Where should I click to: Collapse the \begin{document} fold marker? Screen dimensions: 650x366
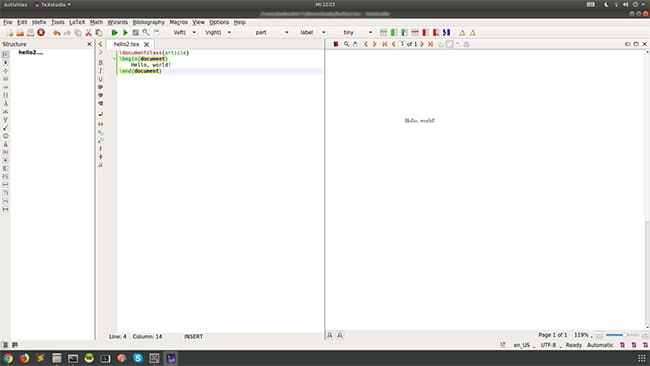point(114,59)
